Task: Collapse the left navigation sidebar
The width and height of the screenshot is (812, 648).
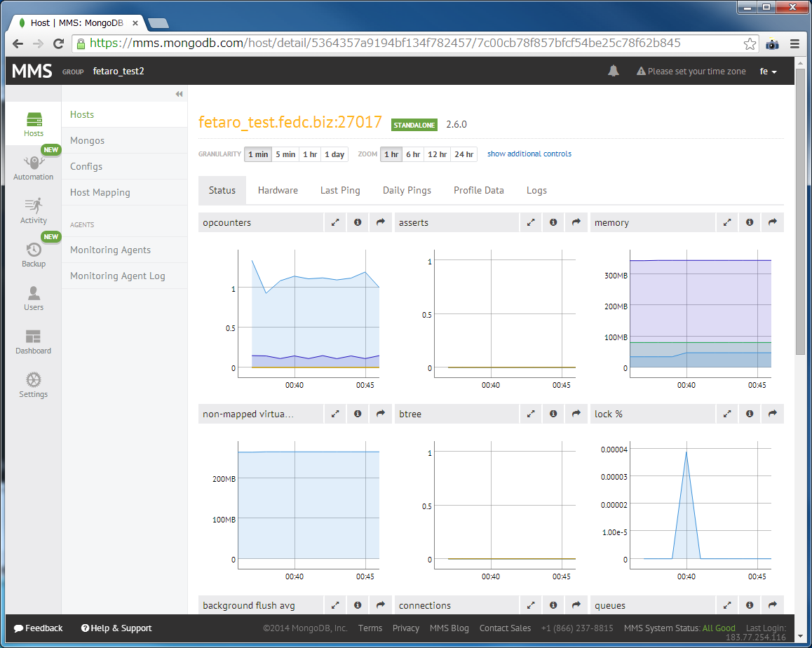Action: coord(179,93)
